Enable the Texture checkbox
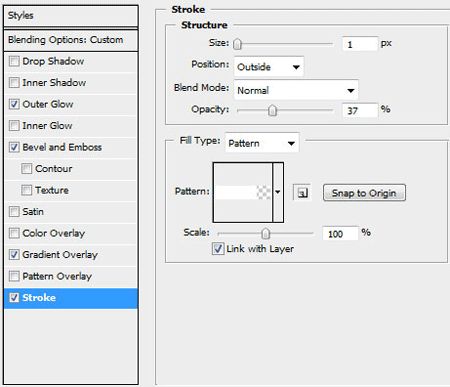The width and height of the screenshot is (450, 387). tap(27, 190)
